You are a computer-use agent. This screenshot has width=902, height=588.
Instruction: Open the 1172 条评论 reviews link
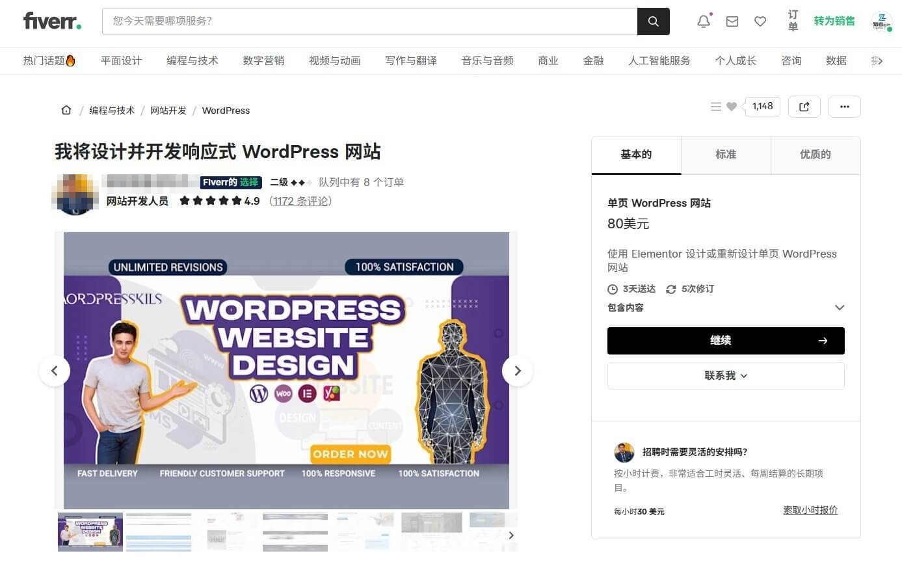tap(300, 201)
